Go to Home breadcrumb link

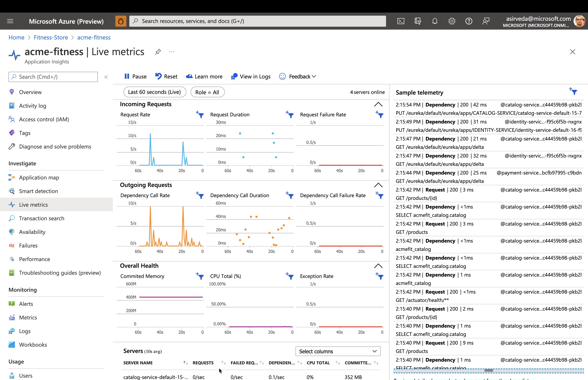click(17, 37)
